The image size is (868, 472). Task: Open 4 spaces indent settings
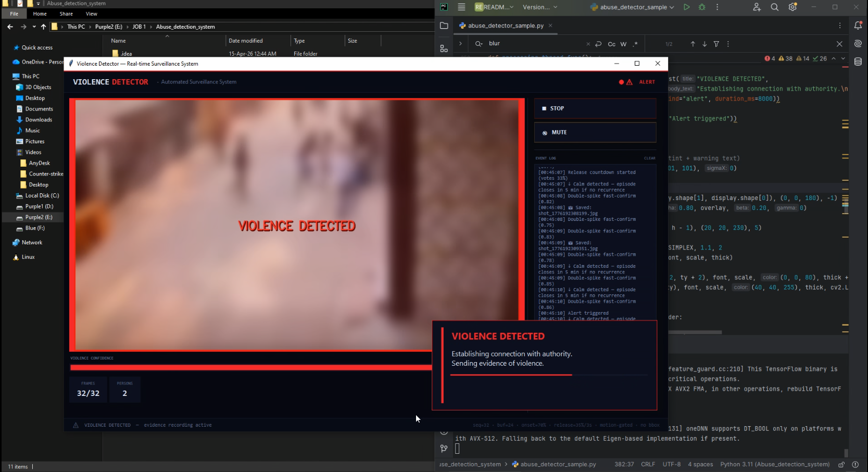pyautogui.click(x=700, y=464)
